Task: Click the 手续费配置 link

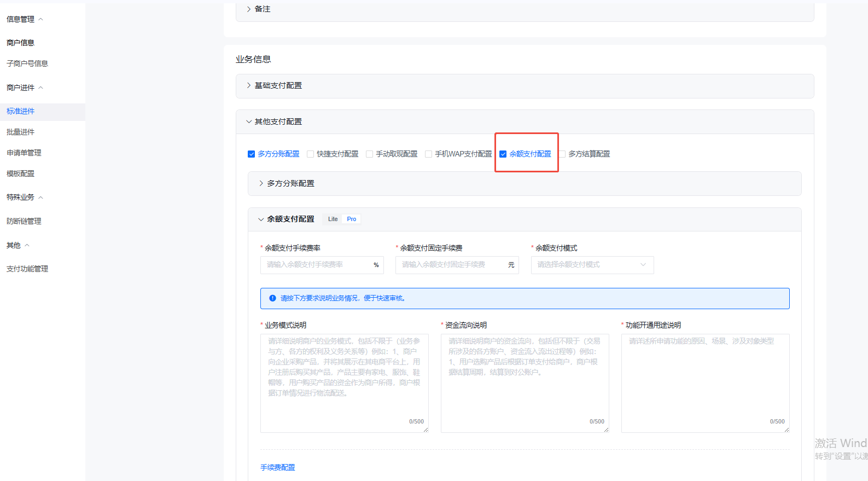Action: pyautogui.click(x=277, y=467)
